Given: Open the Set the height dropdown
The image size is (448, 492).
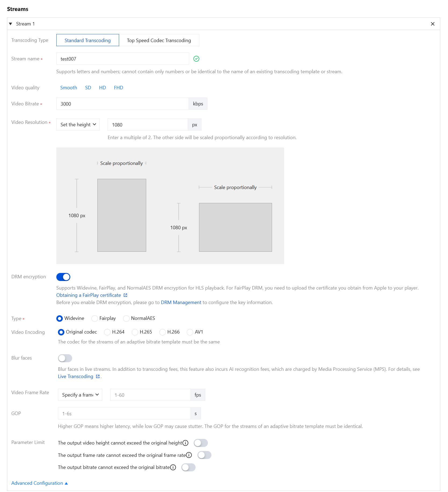Looking at the screenshot, I should coord(78,125).
